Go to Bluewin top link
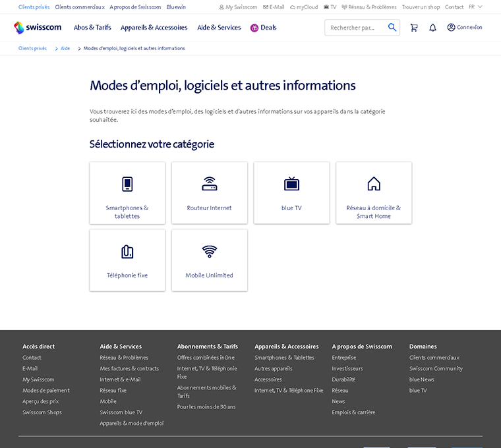The height and width of the screenshot is (448, 501). coord(176,7)
